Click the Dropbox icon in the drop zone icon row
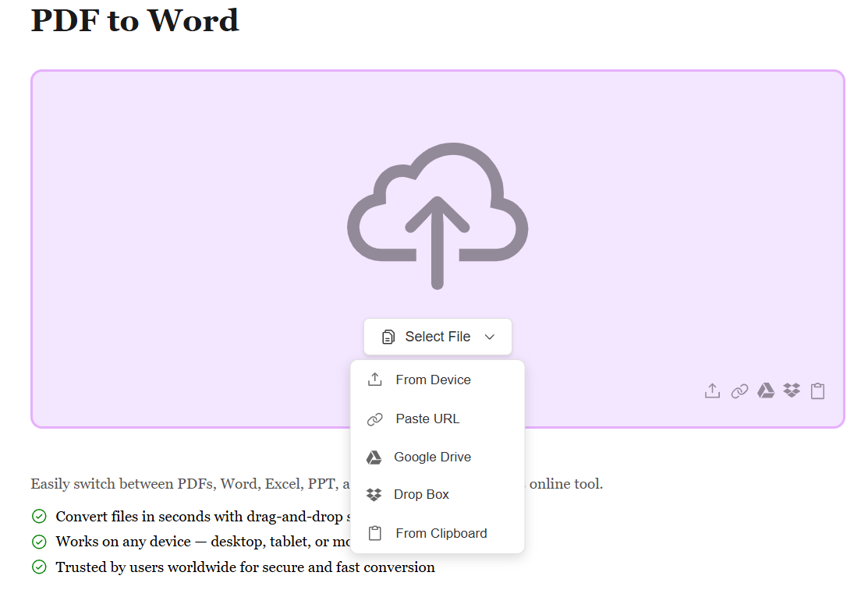The height and width of the screenshot is (604, 868). click(x=792, y=390)
